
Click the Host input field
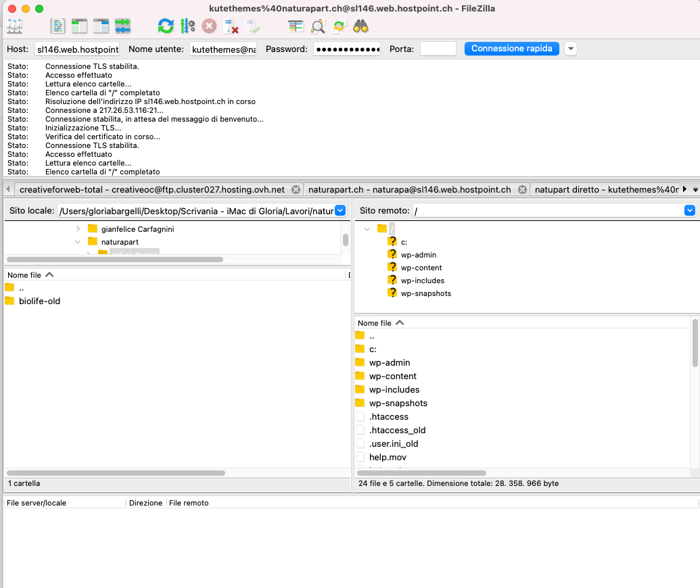point(77,49)
